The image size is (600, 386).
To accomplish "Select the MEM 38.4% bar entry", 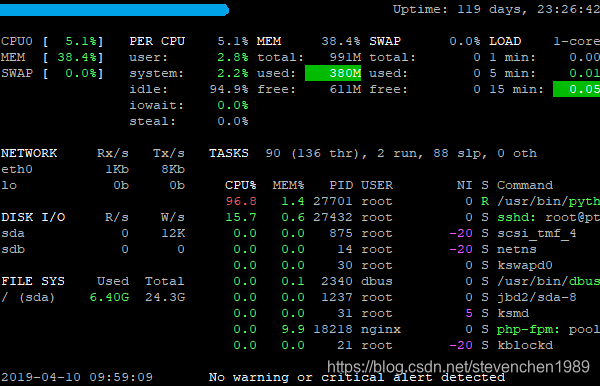I will 52,57.
